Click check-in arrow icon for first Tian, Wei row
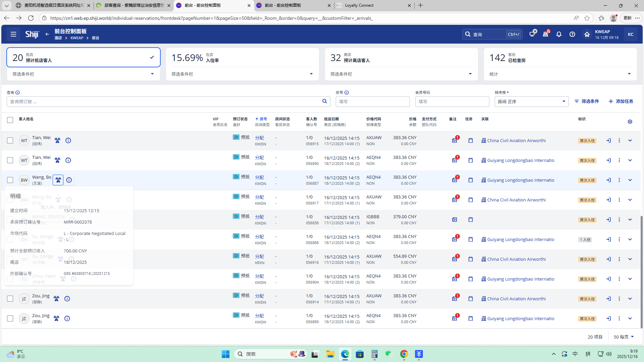 (x=608, y=141)
